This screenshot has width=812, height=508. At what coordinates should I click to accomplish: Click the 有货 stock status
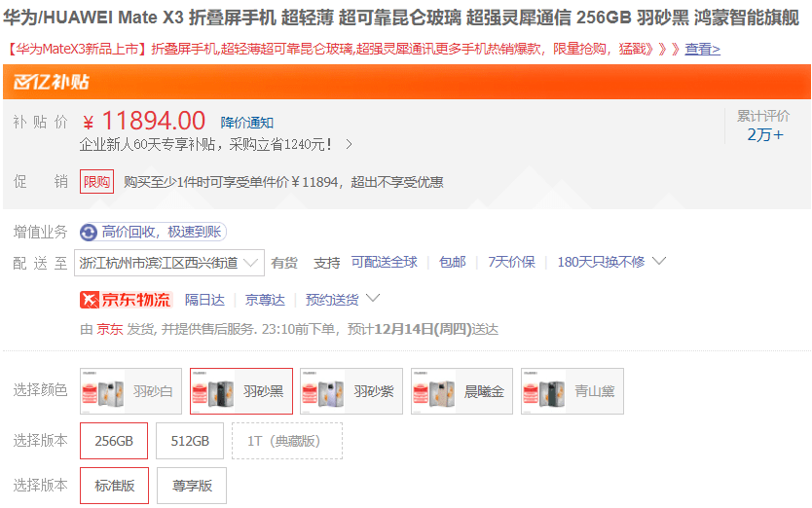click(284, 263)
